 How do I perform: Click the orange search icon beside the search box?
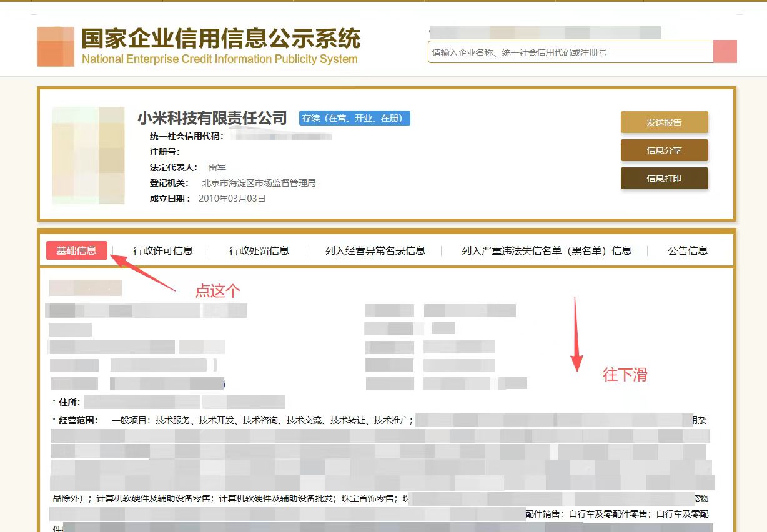point(725,51)
